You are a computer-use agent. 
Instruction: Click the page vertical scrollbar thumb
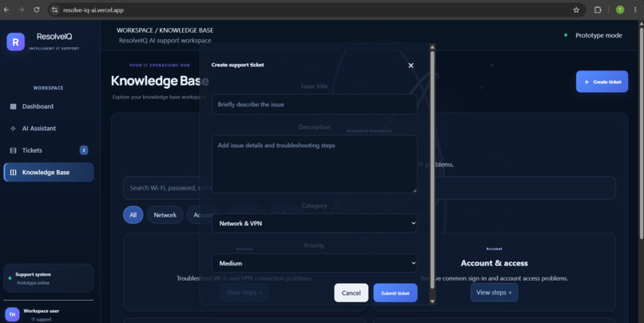pos(641,134)
